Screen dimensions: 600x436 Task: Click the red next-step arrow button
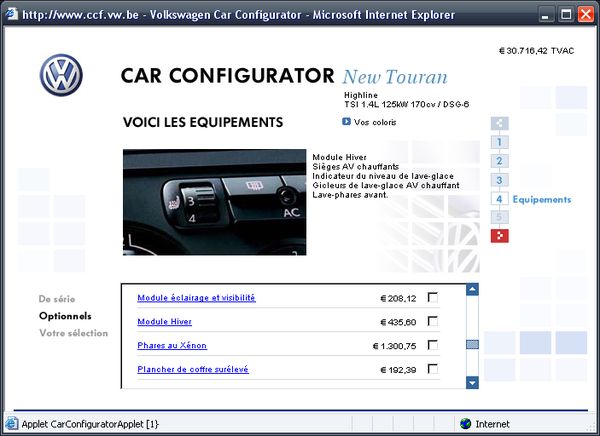coord(500,236)
